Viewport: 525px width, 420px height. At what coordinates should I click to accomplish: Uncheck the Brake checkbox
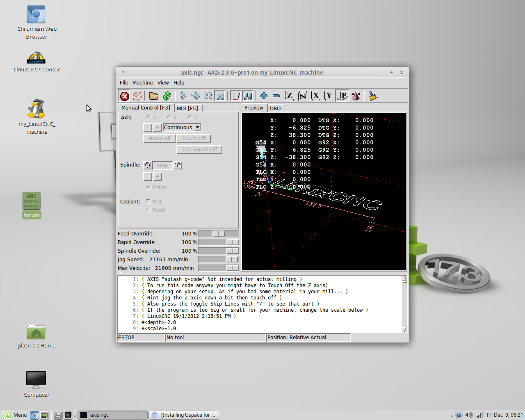coord(148,187)
